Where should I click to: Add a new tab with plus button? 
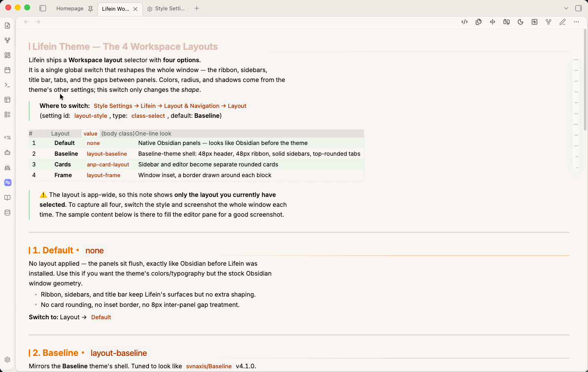click(x=197, y=8)
